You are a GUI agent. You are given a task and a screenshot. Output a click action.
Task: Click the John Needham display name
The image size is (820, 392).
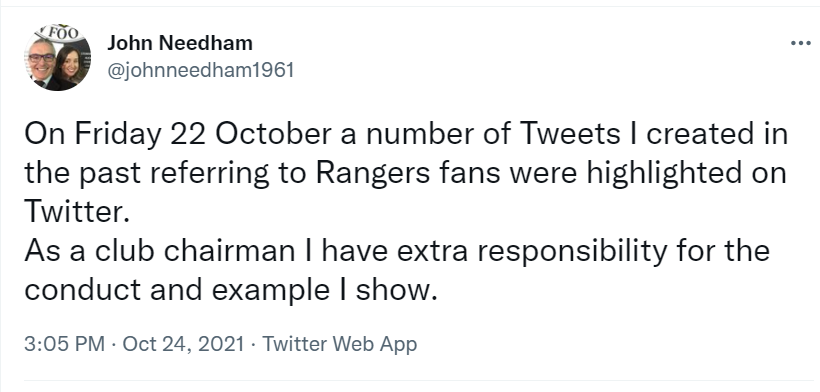[180, 43]
